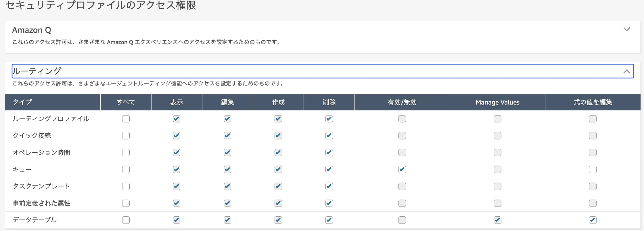The width and height of the screenshot is (644, 231).
Task: Click the Amazon Q section title
Action: [x=32, y=30]
